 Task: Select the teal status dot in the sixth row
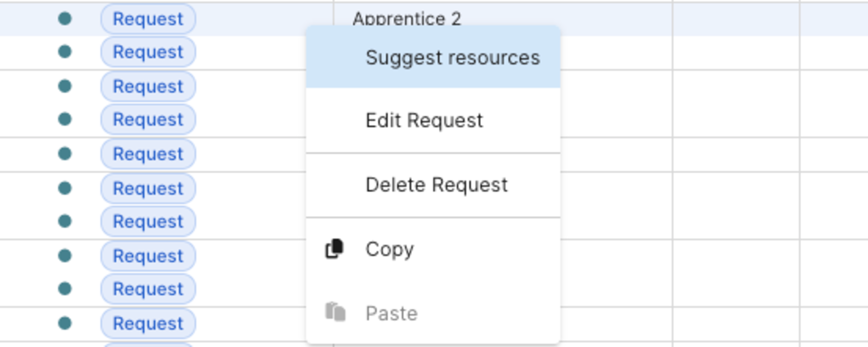tap(65, 188)
